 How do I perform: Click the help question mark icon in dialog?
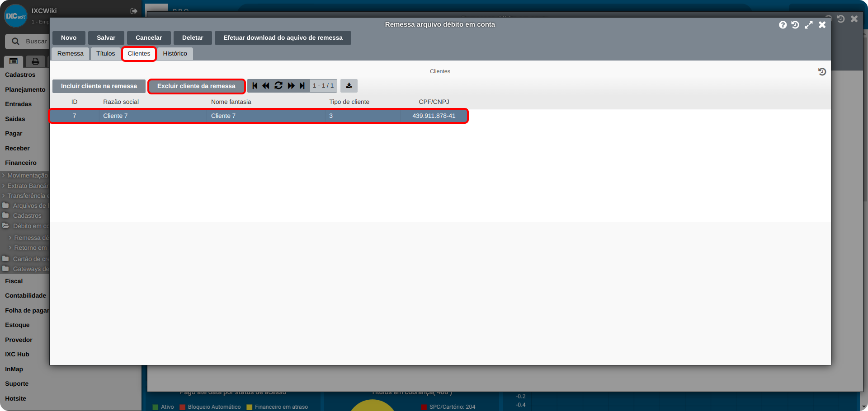pyautogui.click(x=783, y=25)
